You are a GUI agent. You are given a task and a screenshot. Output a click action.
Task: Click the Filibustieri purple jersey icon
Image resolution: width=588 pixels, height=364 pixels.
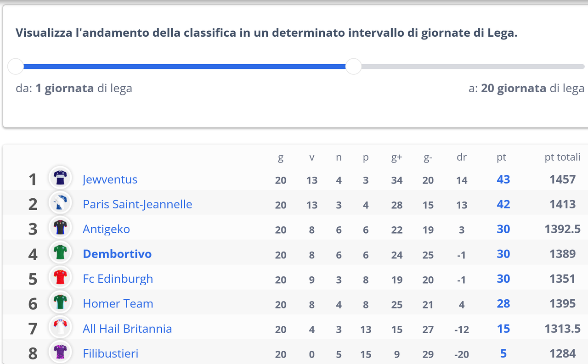(60, 352)
